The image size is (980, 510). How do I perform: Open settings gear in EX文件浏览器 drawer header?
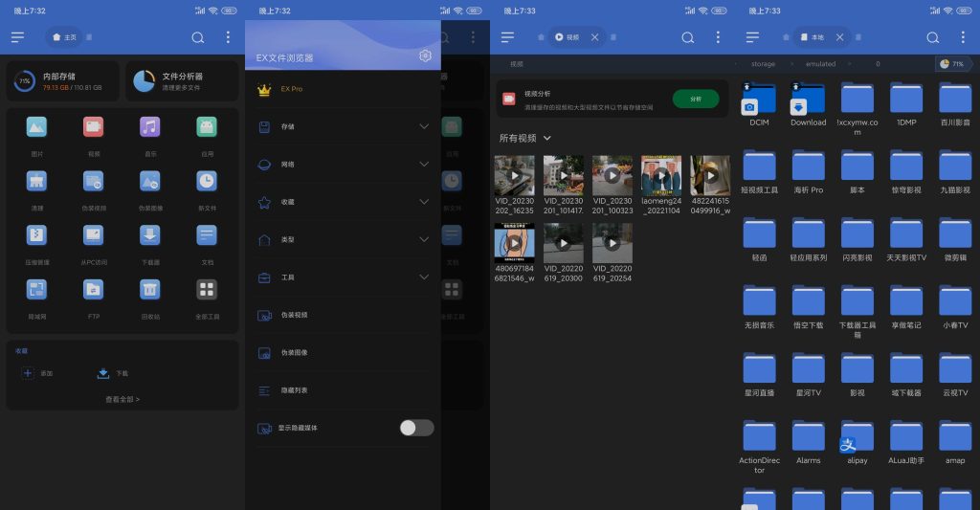(425, 56)
